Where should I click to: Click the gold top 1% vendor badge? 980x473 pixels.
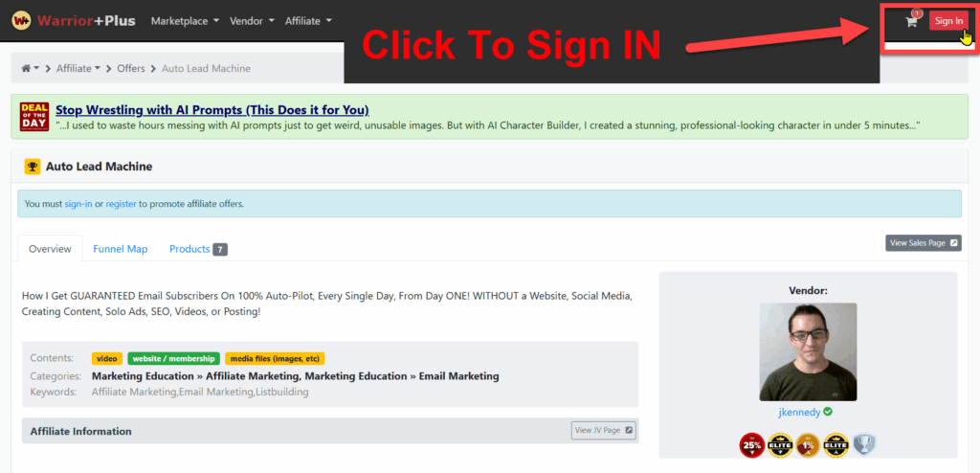point(808,444)
